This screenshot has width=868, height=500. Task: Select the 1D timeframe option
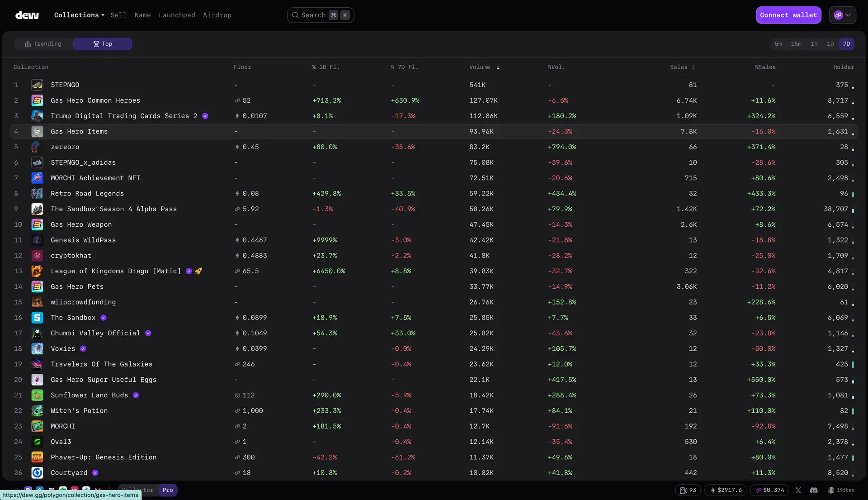coord(830,44)
